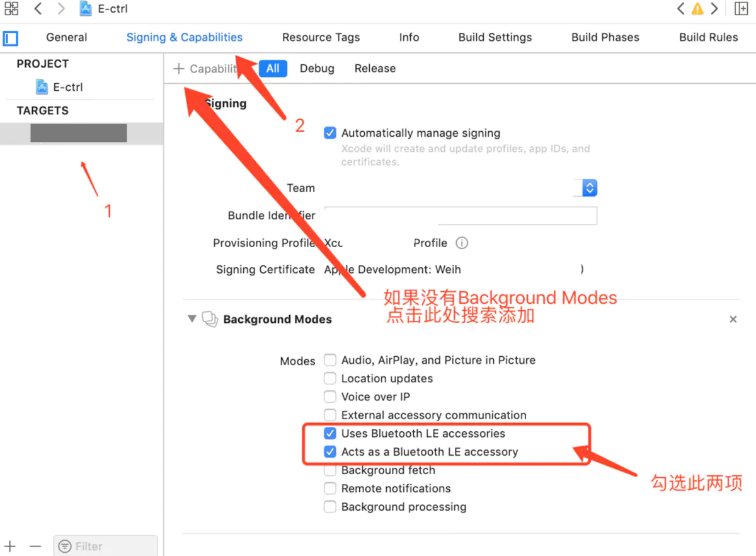Jump to next issue arrow beside warning
This screenshot has height=556, width=756.
tap(714, 9)
